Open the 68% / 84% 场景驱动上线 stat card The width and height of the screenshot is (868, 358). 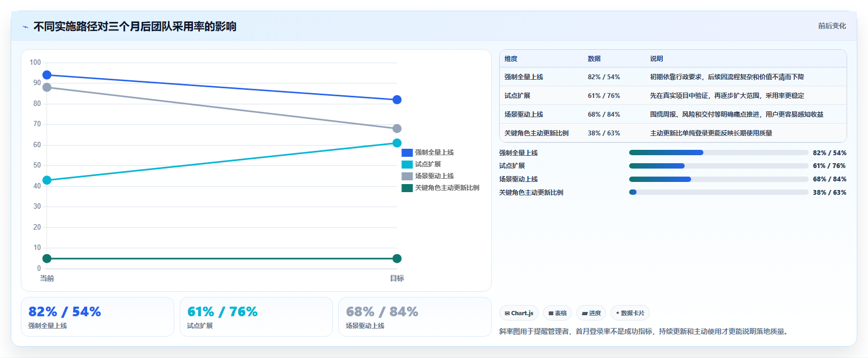click(x=415, y=317)
